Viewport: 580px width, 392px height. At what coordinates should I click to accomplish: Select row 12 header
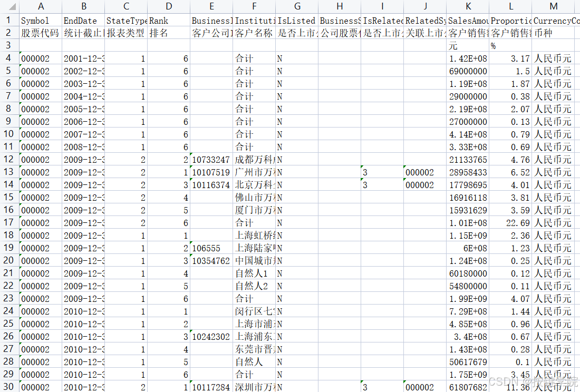pos(9,159)
